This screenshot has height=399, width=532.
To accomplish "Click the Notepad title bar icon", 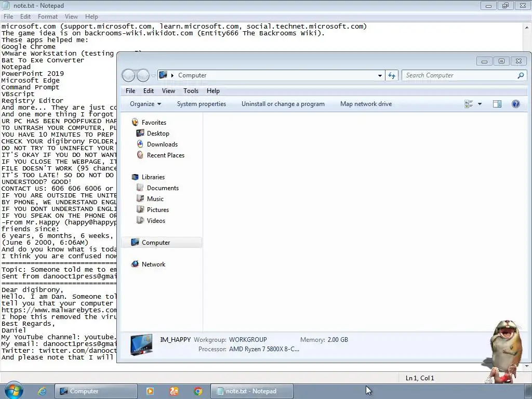I will [5, 5].
